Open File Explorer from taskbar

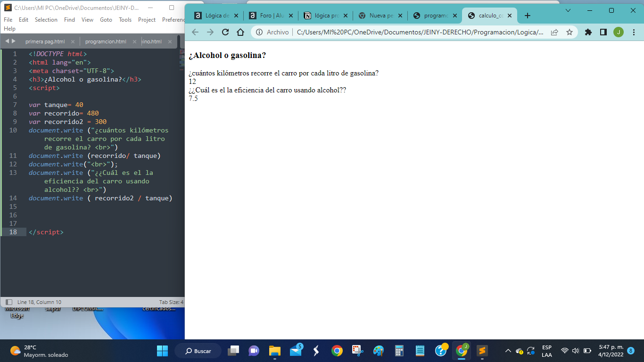tap(275, 351)
